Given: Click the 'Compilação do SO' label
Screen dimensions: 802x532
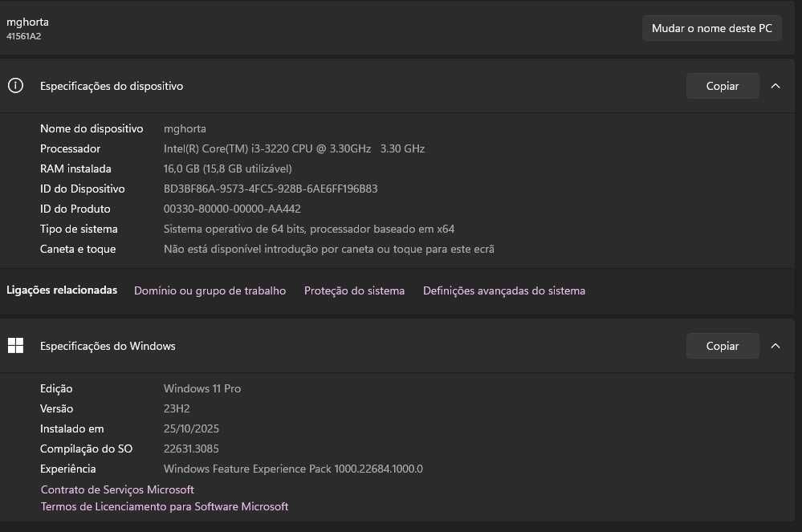Looking at the screenshot, I should tap(86, 449).
